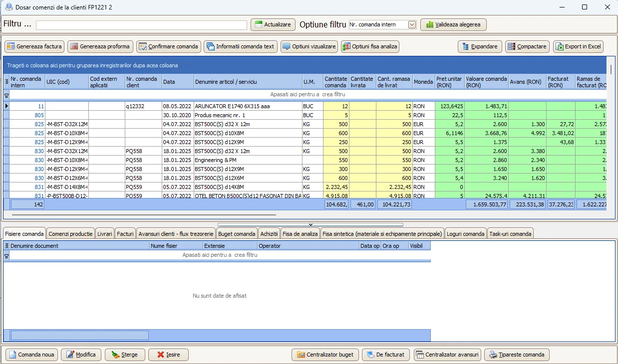Click the Genereaza proforma button
Image resolution: width=618 pixels, height=364 pixels.
pyautogui.click(x=100, y=46)
